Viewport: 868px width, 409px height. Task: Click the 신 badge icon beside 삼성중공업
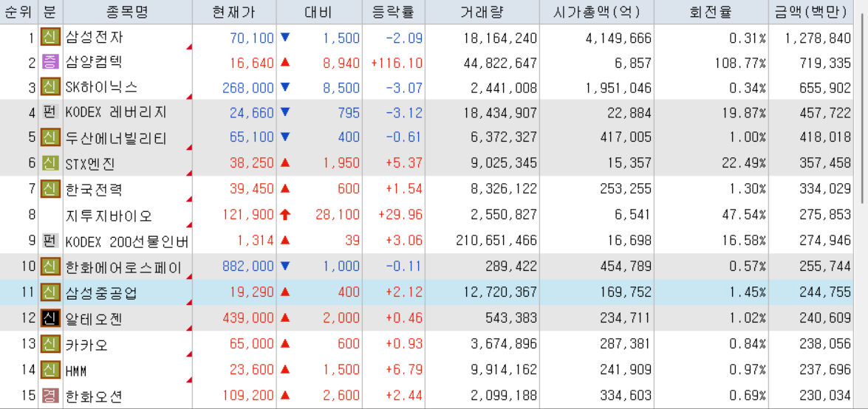[50, 293]
